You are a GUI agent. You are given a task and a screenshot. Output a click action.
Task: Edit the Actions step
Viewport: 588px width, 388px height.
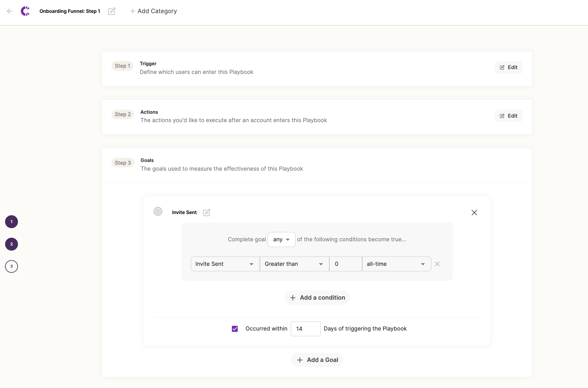coord(508,116)
